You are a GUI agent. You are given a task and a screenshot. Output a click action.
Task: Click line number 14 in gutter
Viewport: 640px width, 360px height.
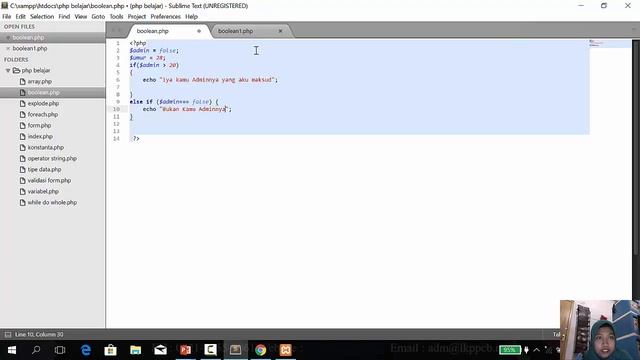(x=117, y=139)
